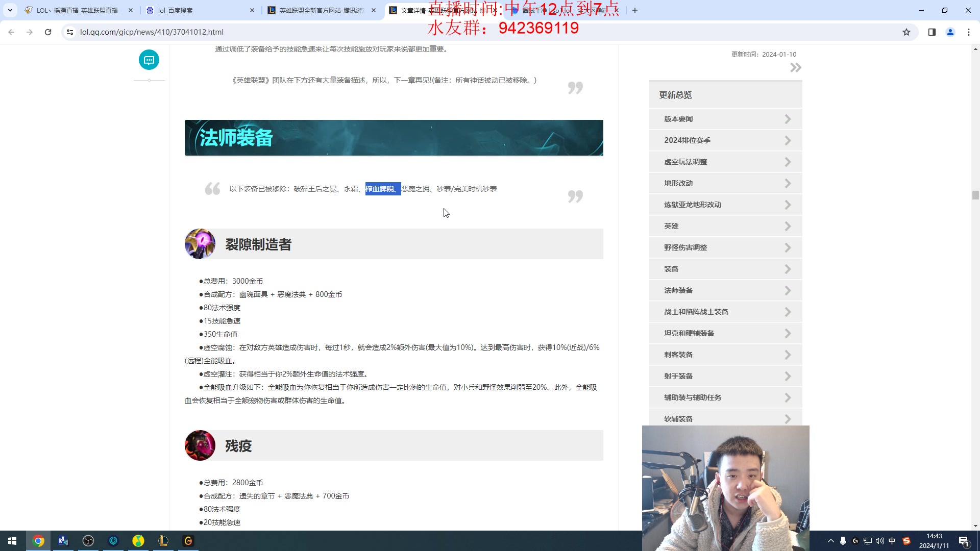The width and height of the screenshot is (980, 551).
Task: Click the 更新总览 heading
Action: (675, 95)
